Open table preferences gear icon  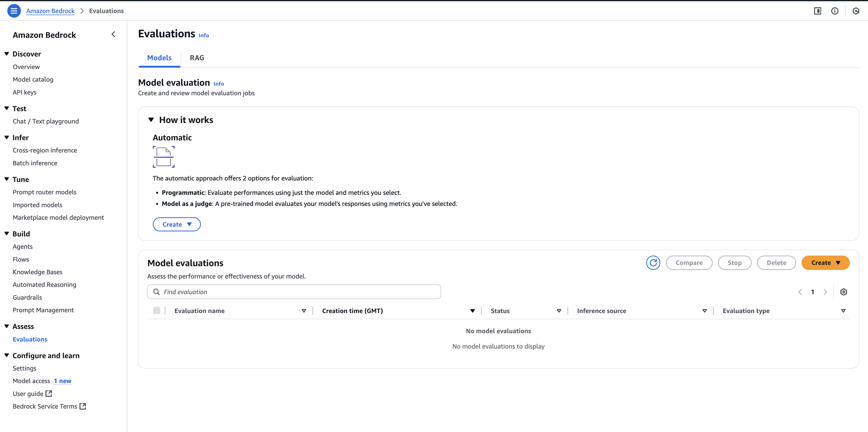(843, 292)
